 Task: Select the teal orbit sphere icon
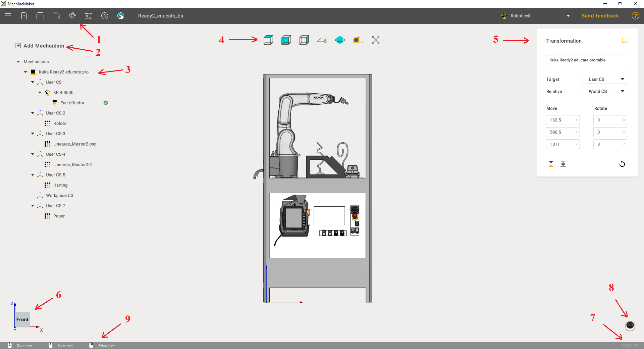[x=340, y=40]
